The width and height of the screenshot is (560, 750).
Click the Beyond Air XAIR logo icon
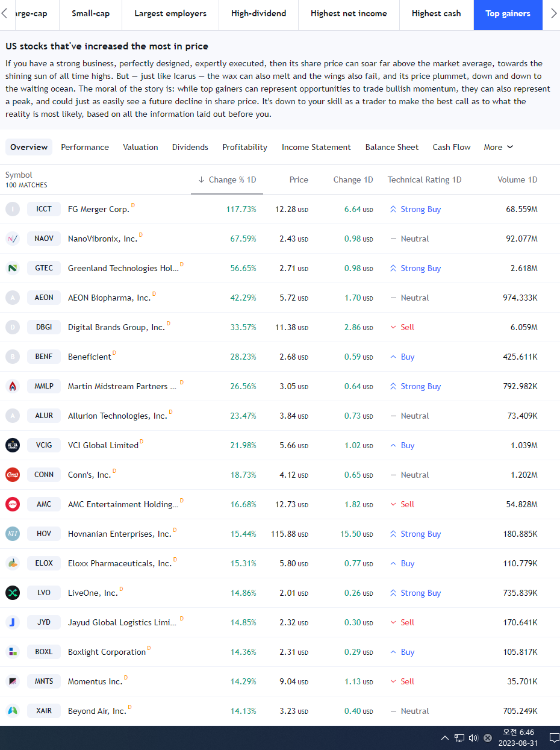click(13, 711)
